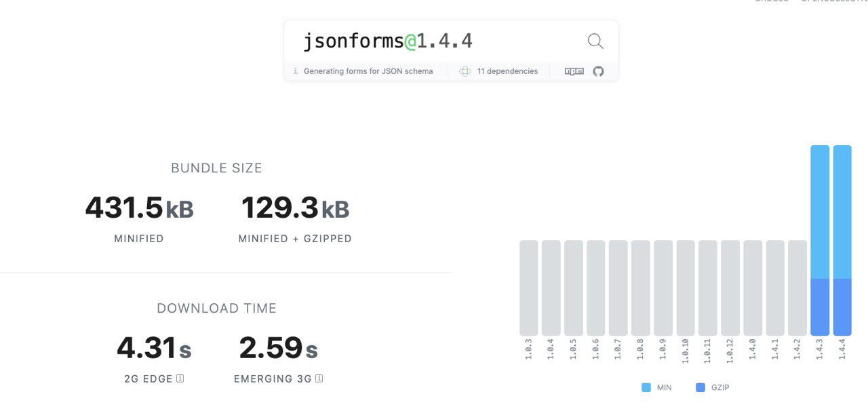Click the dependencies tree icon
The height and width of the screenshot is (411, 868).
(x=465, y=71)
